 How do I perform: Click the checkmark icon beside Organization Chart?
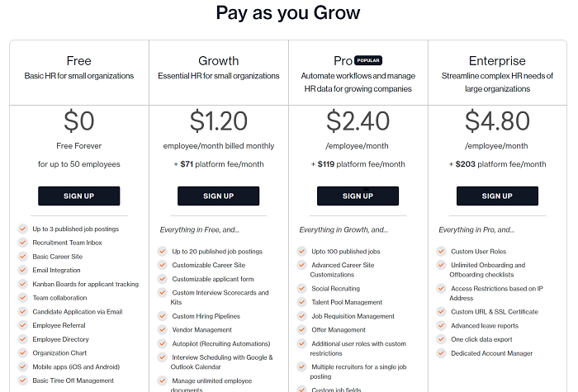click(23, 353)
